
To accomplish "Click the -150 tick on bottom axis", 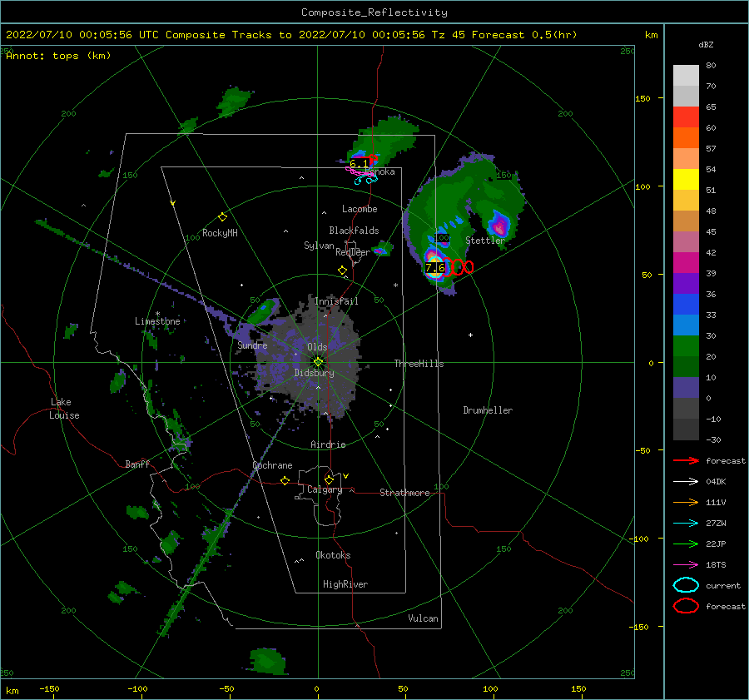I will (49, 688).
